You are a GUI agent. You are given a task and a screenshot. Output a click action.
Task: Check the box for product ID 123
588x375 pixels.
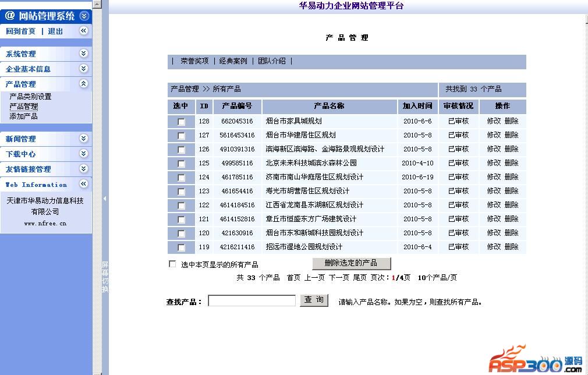point(181,192)
